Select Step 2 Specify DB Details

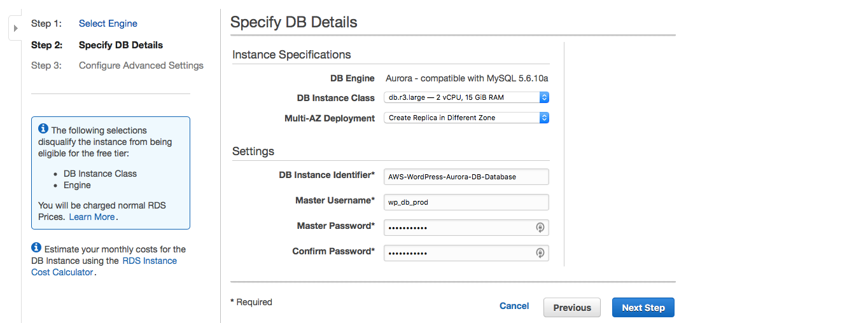[x=121, y=45]
